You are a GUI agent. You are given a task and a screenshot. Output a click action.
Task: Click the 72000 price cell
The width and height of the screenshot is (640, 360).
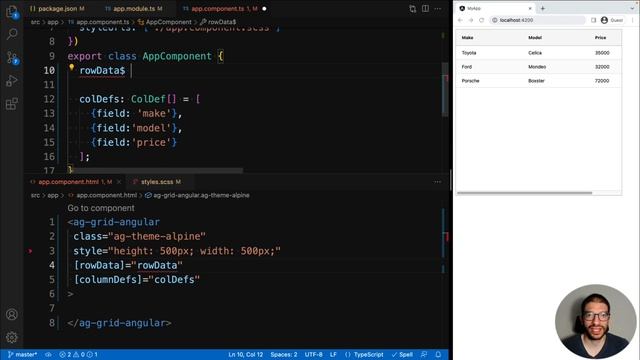pyautogui.click(x=602, y=81)
